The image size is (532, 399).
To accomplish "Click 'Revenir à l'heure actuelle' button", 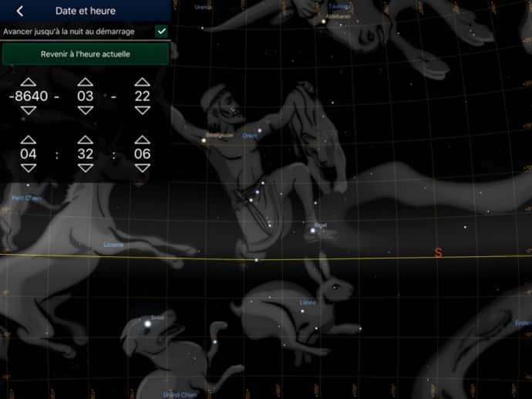I will tap(85, 54).
